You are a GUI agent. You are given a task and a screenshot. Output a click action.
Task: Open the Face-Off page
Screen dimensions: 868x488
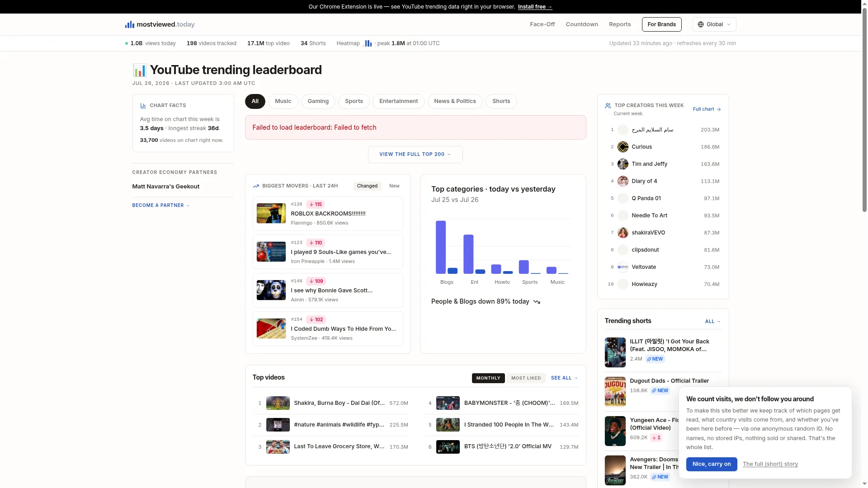click(x=542, y=24)
